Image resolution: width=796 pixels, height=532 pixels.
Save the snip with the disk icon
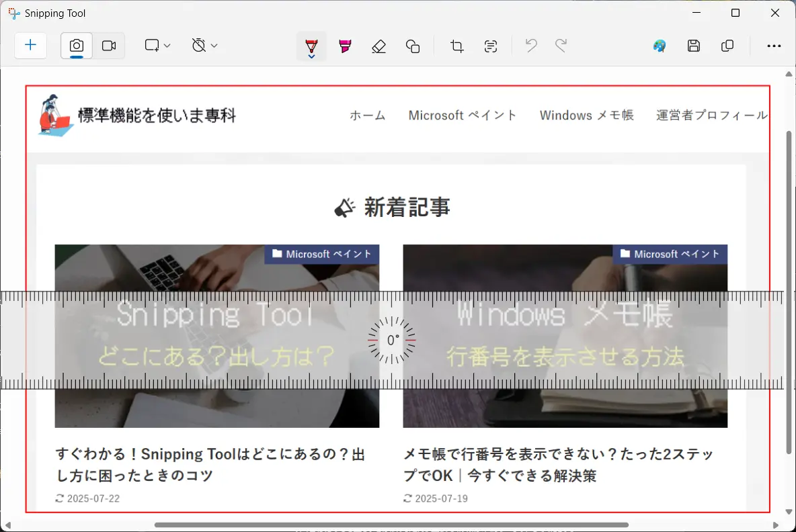(693, 46)
